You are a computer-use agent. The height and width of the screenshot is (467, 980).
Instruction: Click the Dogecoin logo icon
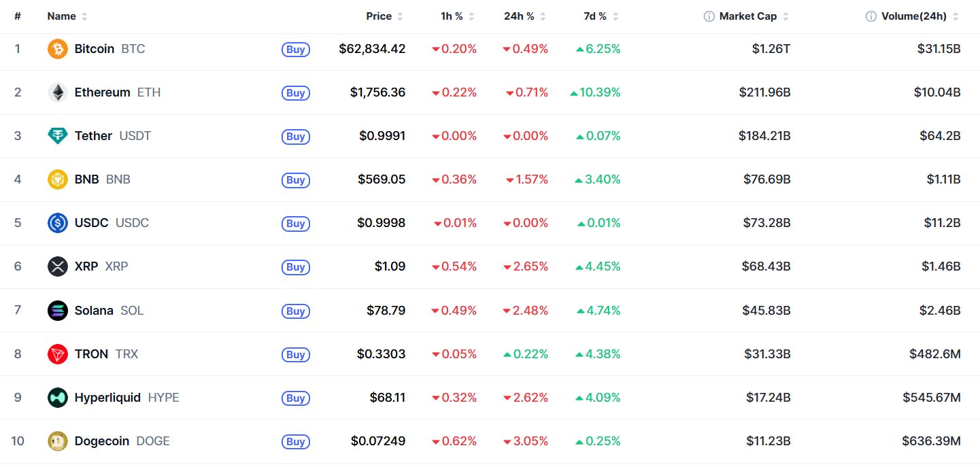click(58, 441)
